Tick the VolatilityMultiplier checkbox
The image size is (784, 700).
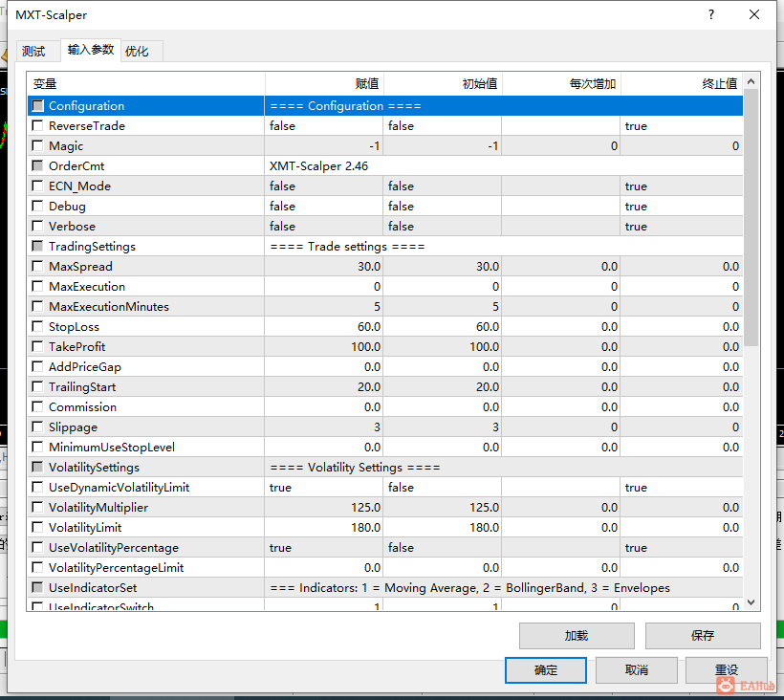[x=37, y=507]
